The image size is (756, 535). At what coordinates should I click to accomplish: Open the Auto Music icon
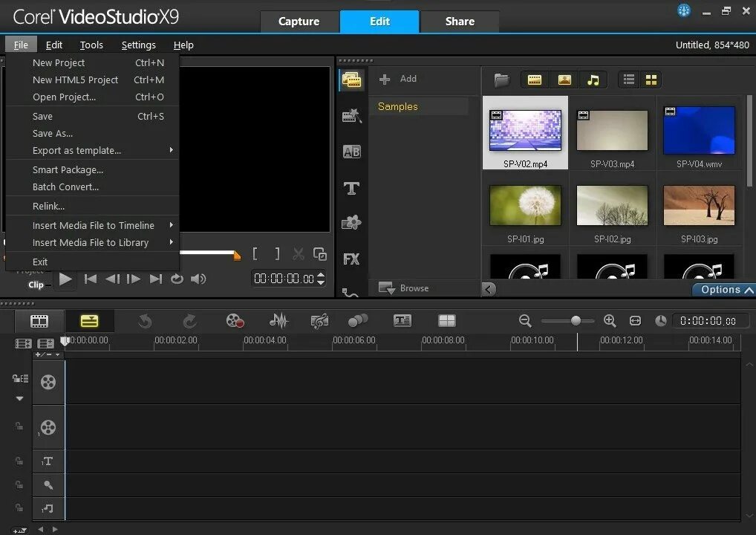[319, 321]
